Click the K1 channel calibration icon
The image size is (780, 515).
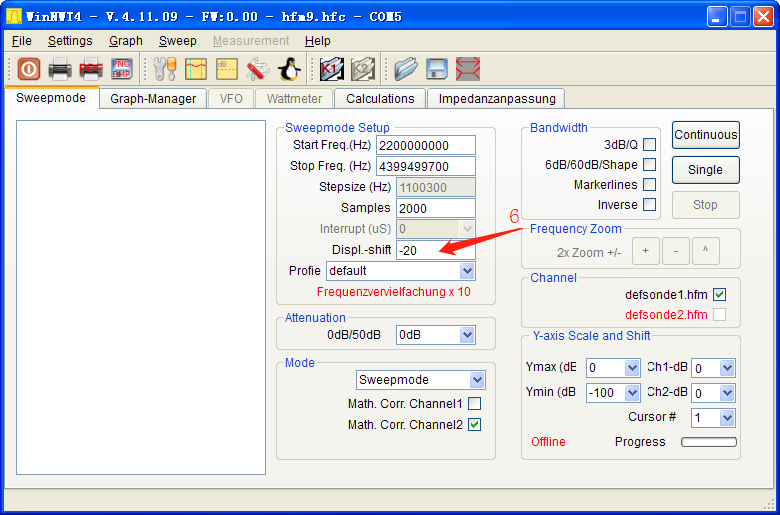331,69
